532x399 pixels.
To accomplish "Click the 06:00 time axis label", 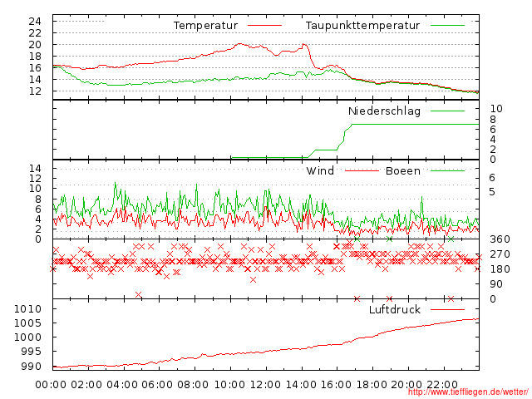I will pos(157,385).
